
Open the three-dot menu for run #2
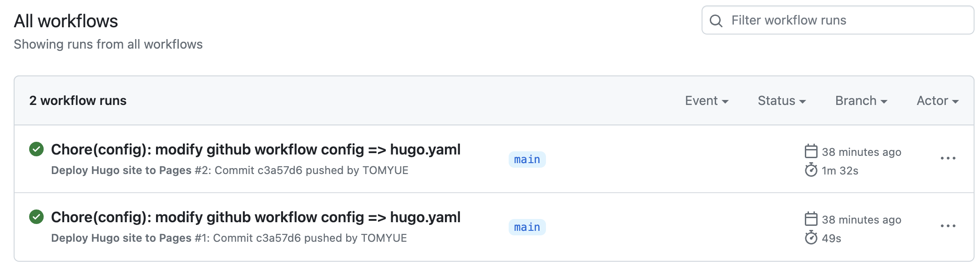tap(948, 158)
